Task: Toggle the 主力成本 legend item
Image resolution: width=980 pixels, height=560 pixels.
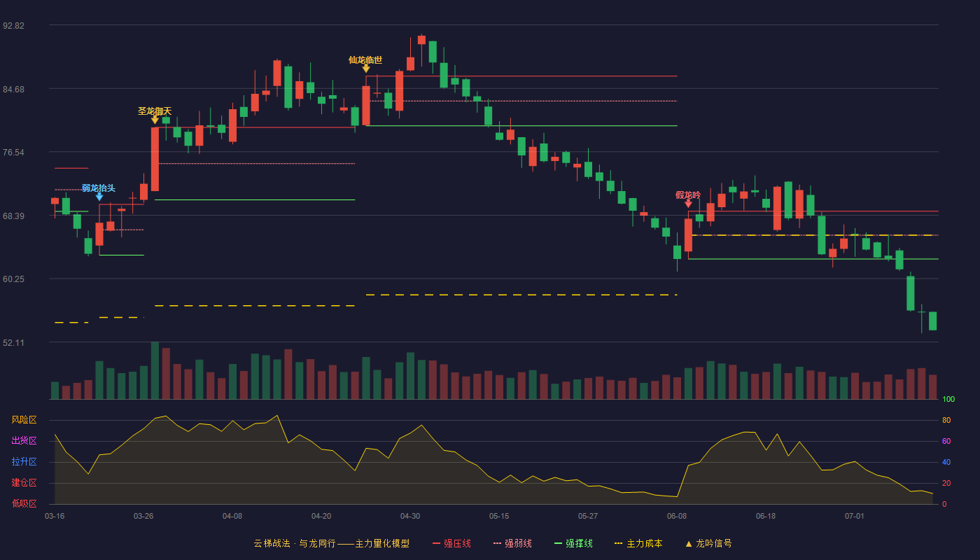Action: click(x=638, y=543)
